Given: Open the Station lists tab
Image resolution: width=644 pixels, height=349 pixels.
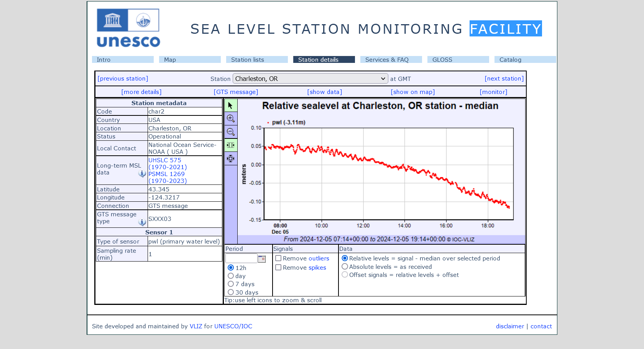Looking at the screenshot, I should point(257,59).
